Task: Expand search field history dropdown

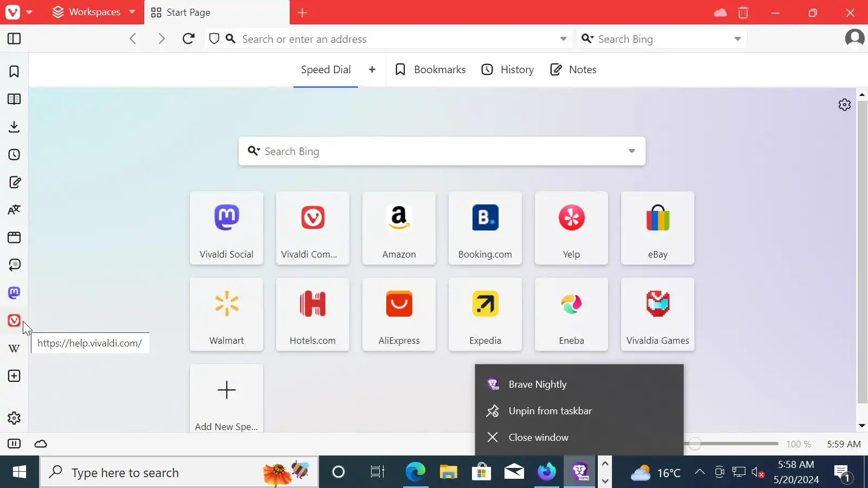Action: tap(737, 39)
